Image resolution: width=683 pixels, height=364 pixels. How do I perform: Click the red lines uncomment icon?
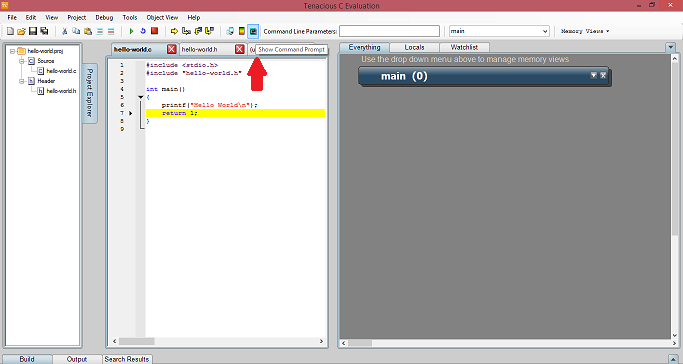click(x=111, y=31)
